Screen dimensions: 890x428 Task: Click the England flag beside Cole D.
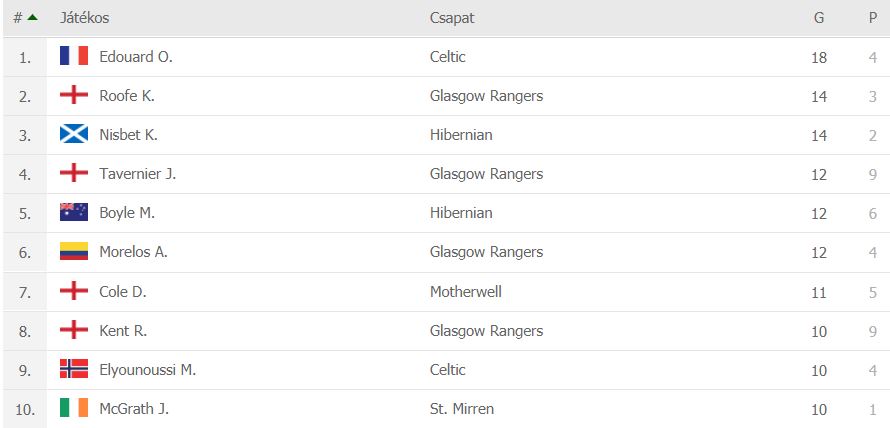(74, 291)
